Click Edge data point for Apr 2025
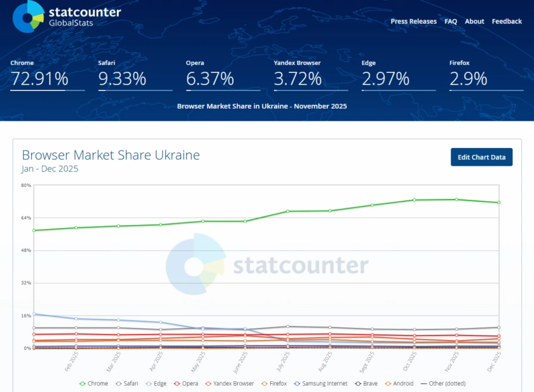This screenshot has height=392, width=534. (x=161, y=322)
